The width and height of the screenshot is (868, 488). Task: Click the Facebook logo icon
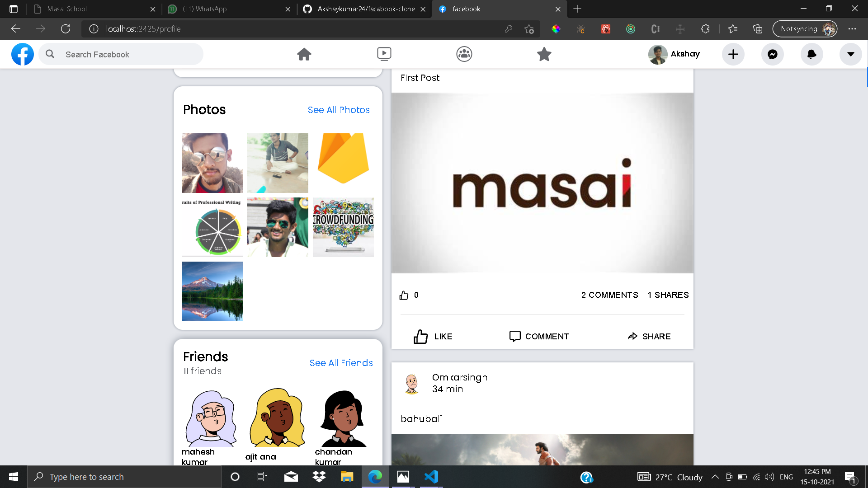click(23, 54)
